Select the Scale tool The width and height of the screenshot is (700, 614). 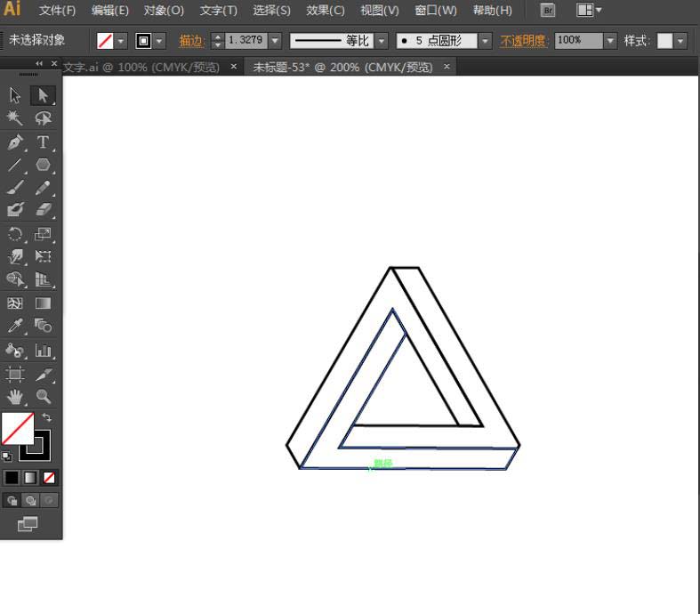tap(43, 233)
